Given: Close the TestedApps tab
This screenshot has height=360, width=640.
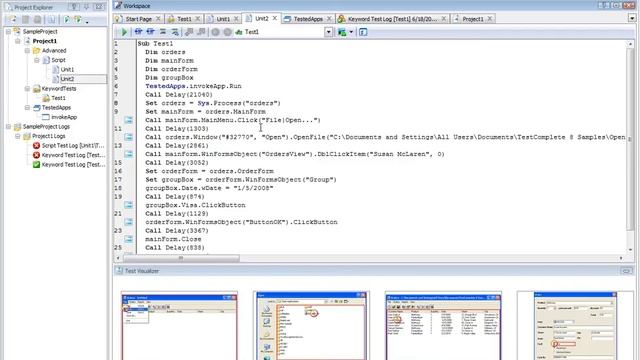Looking at the screenshot, I should (x=329, y=19).
